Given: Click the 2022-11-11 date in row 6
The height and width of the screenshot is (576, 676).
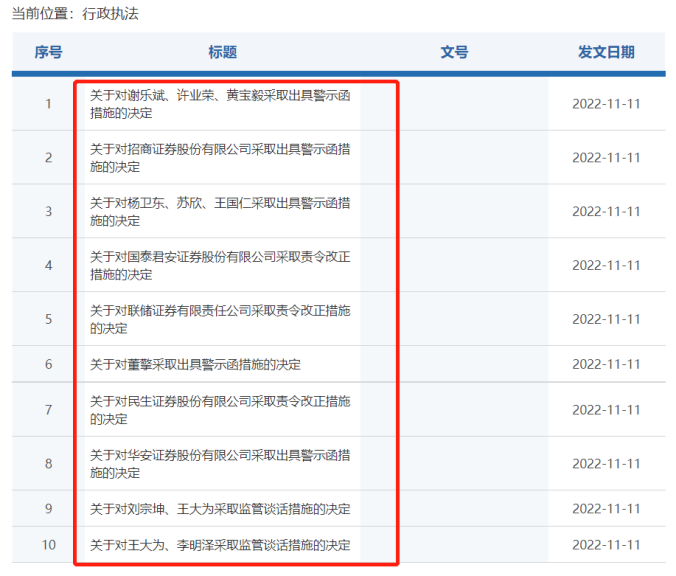Looking at the screenshot, I should (606, 365).
